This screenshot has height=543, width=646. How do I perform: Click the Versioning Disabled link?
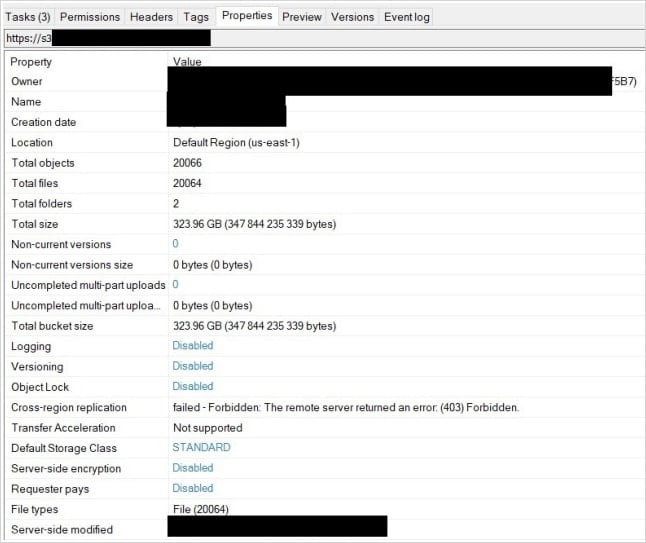point(192,366)
